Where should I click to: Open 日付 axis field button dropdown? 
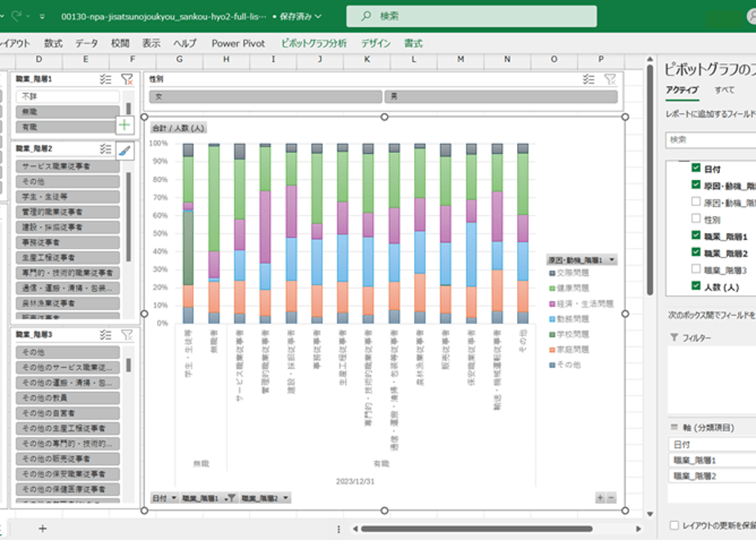click(x=164, y=498)
